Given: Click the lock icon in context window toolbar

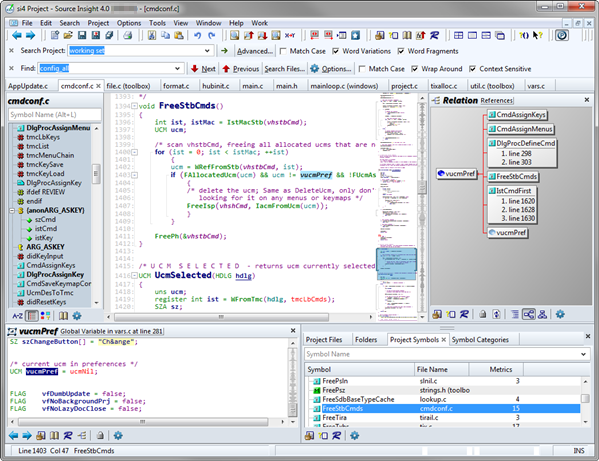Looking at the screenshot, I should 100,435.
